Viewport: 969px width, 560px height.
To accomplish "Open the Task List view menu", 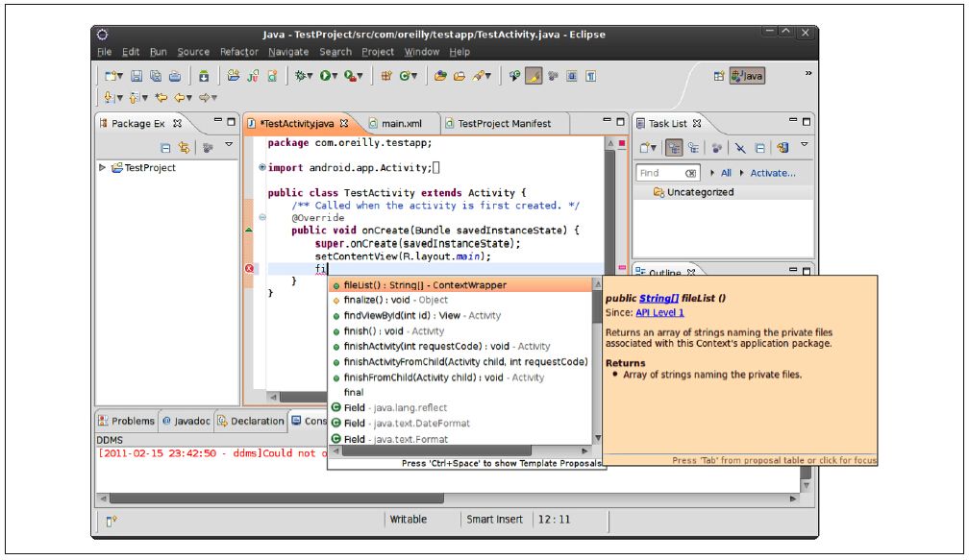I will (804, 144).
